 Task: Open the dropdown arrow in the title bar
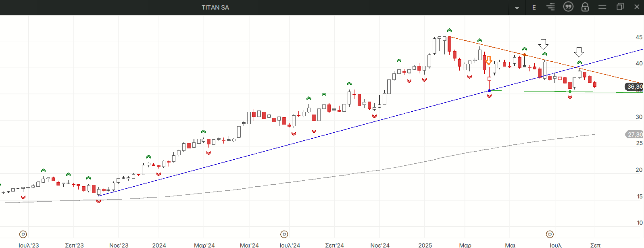(x=517, y=8)
